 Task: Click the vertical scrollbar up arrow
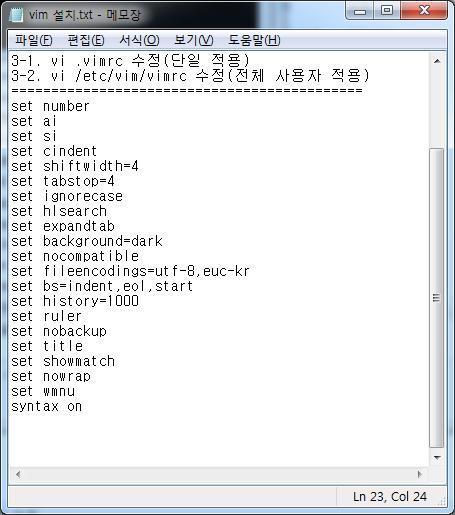point(437,61)
